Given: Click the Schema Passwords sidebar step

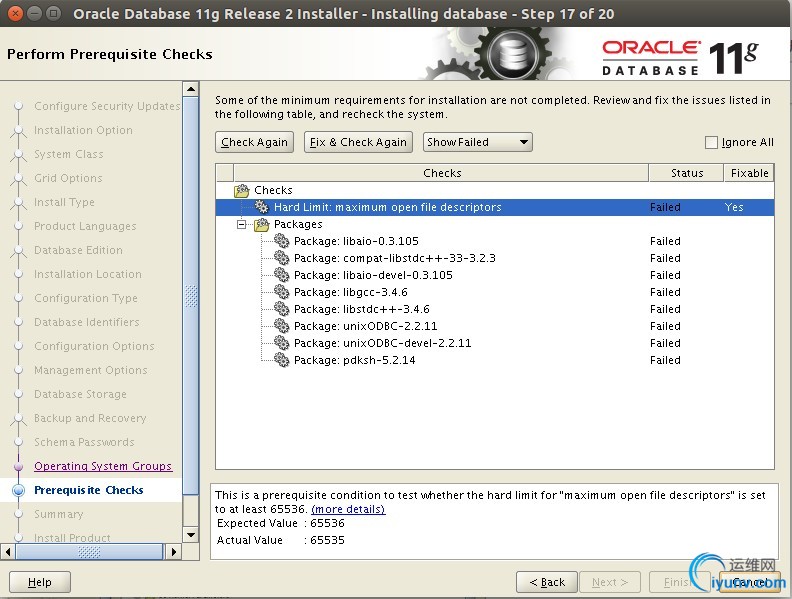Looking at the screenshot, I should point(84,442).
